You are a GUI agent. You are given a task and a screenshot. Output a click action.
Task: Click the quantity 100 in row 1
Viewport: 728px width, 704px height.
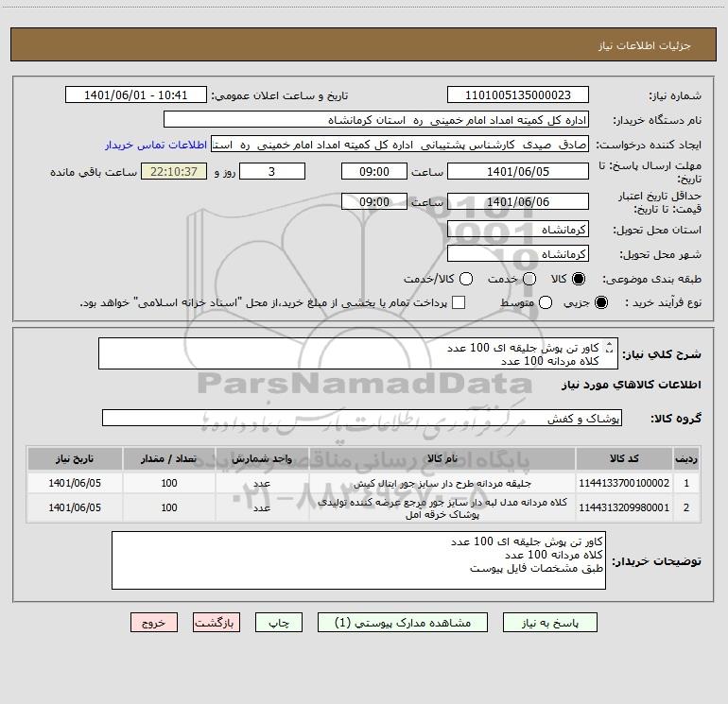tap(169, 483)
